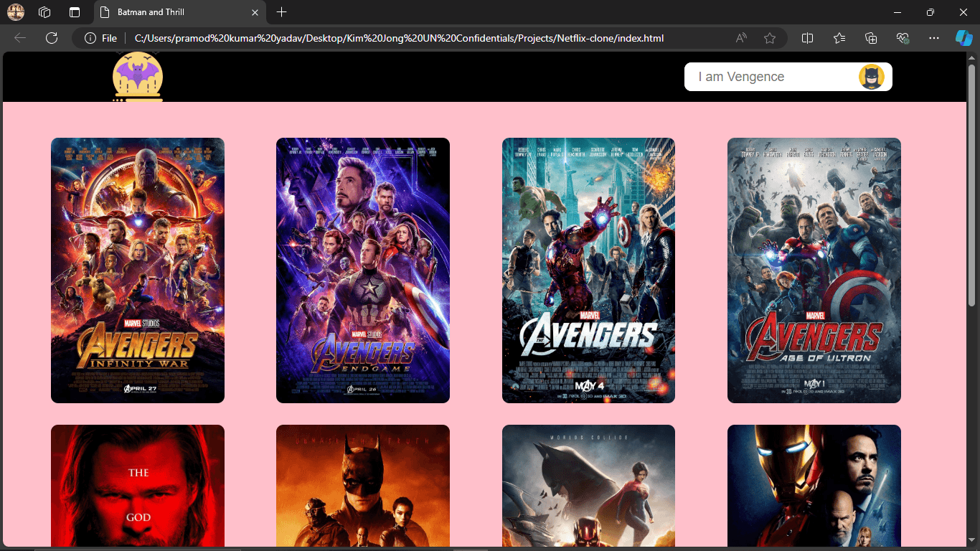Select the "Worlds Collide" Flash poster
Image resolution: width=980 pixels, height=551 pixels.
point(588,486)
